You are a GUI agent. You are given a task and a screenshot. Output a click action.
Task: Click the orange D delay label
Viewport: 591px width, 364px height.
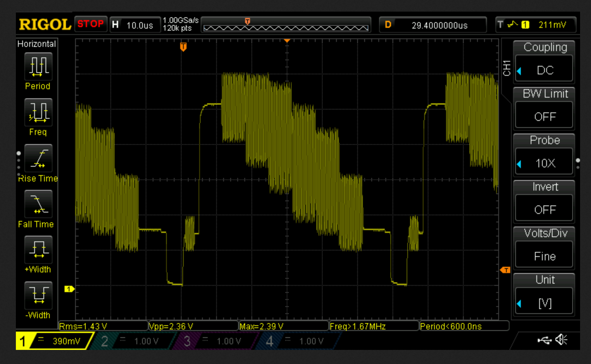point(388,25)
